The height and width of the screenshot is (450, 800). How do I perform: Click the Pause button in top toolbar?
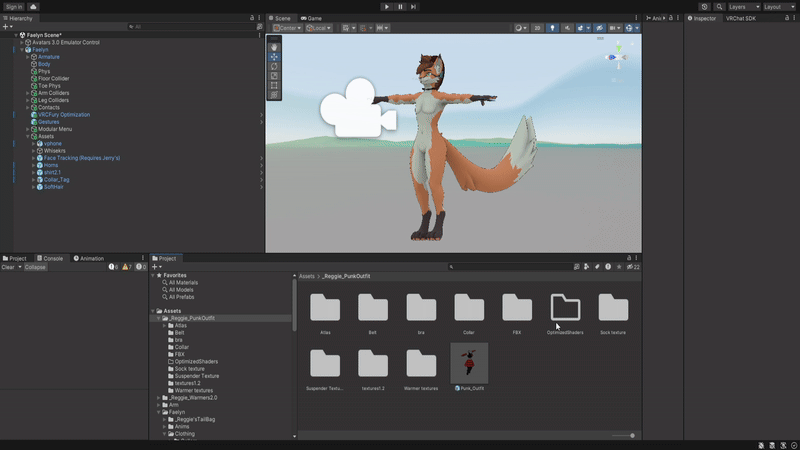[400, 7]
